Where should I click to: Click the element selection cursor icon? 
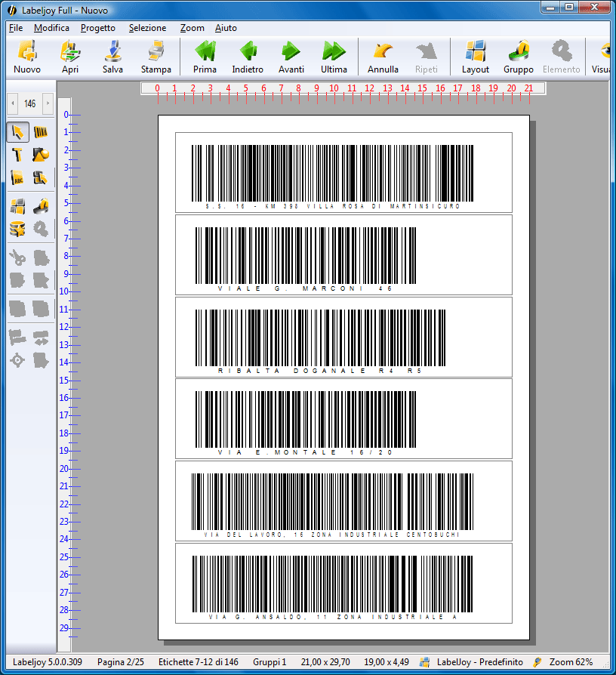pos(41,177)
